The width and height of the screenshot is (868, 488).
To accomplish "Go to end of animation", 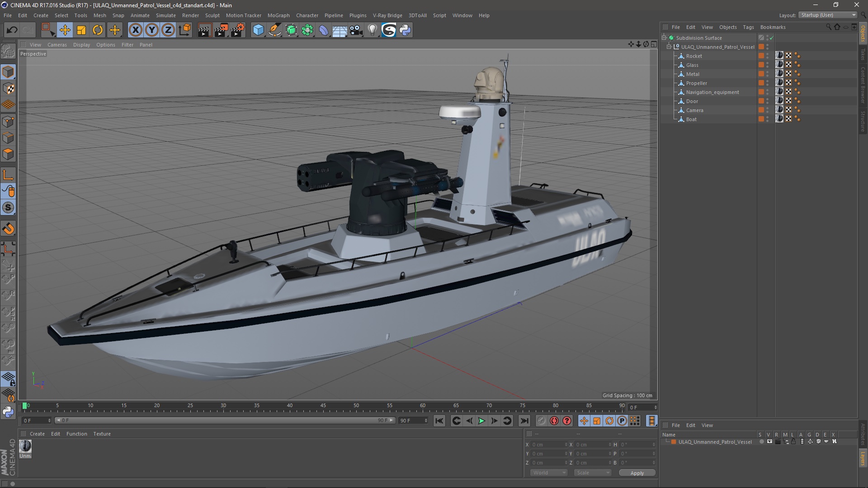I will (x=524, y=421).
